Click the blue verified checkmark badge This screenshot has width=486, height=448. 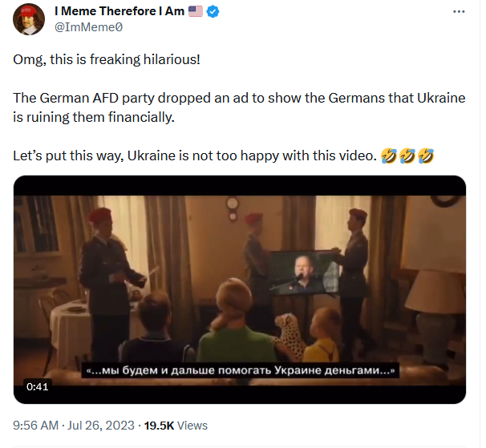213,11
